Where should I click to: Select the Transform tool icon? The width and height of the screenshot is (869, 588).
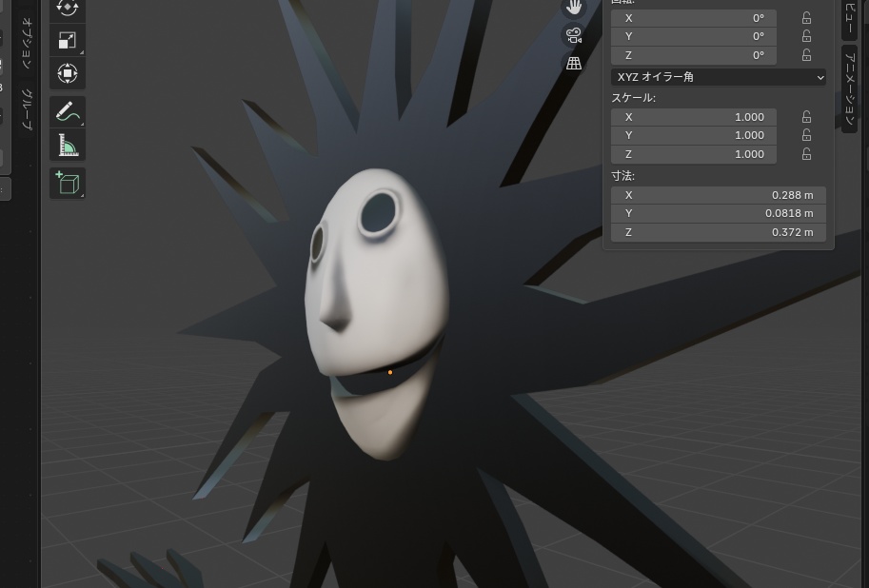click(67, 73)
